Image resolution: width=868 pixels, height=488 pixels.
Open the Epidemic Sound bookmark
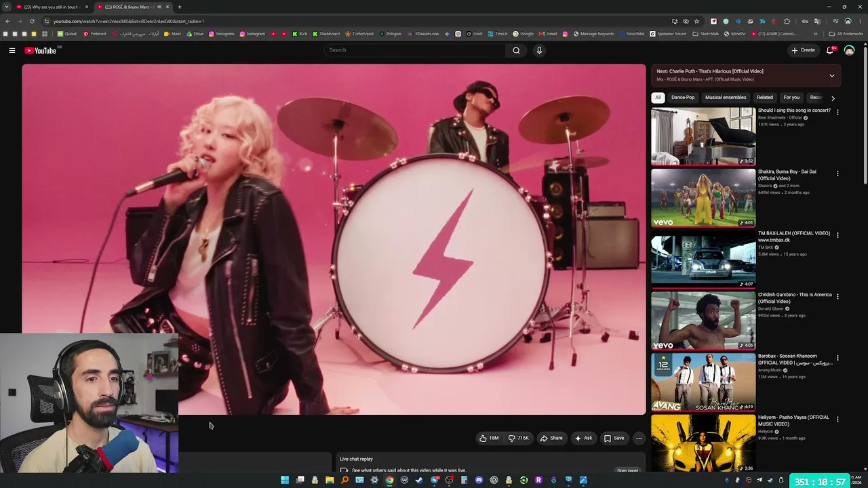(668, 33)
